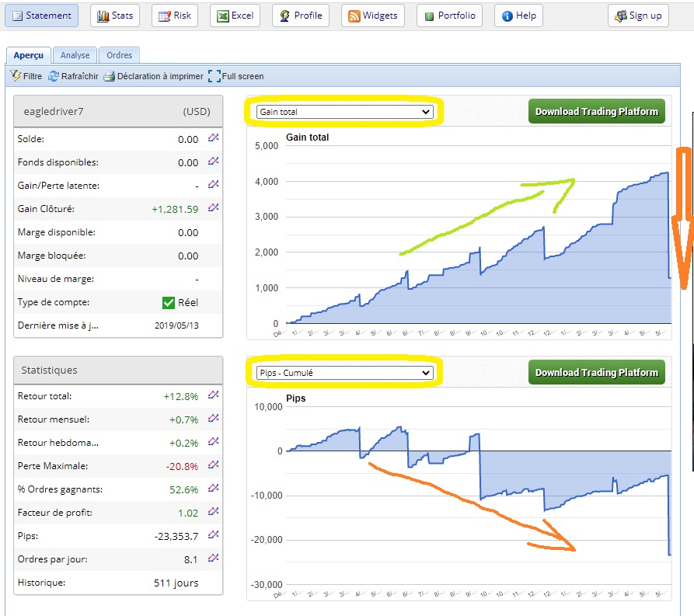
Task: Open the Risk toolbar button
Action: pos(175,16)
